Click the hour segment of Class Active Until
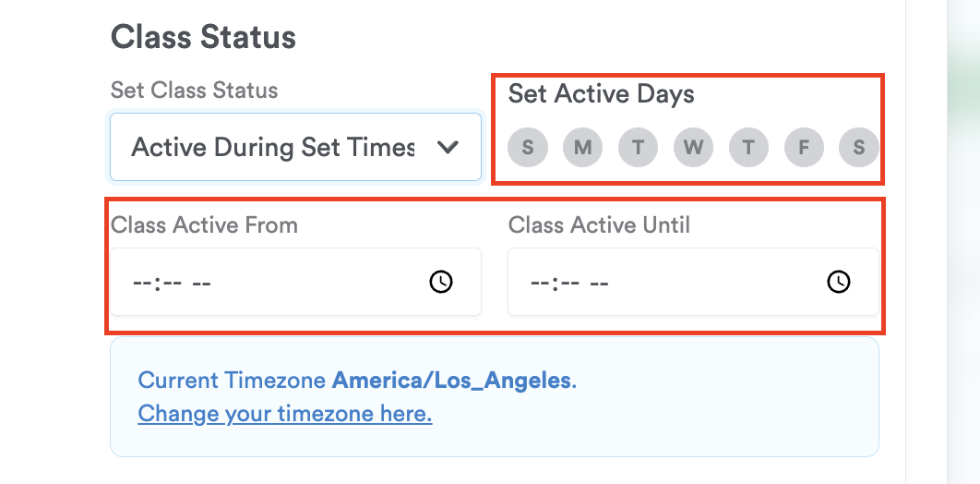Viewport: 980px width, 484px height. pos(540,282)
